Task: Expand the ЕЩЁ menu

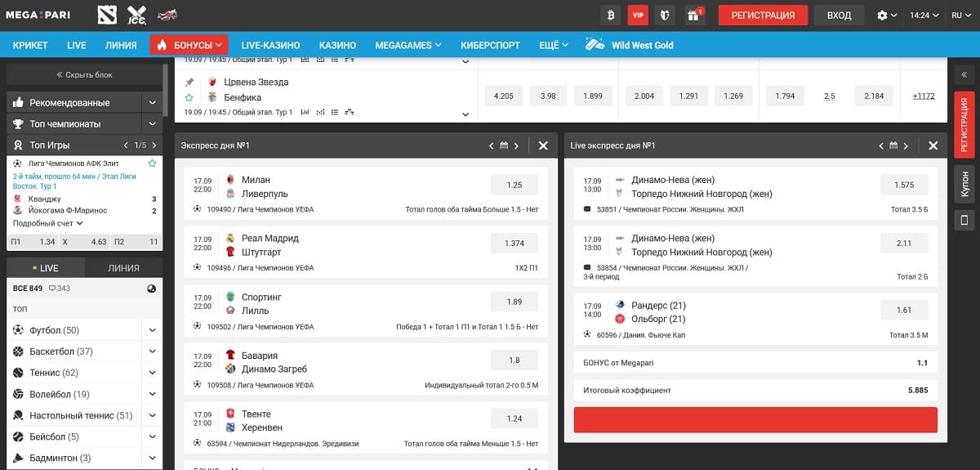Action: coord(554,45)
